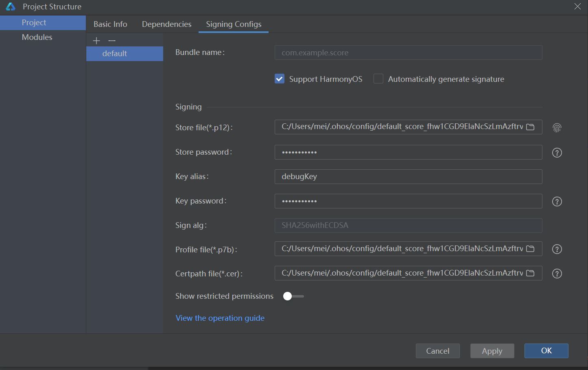Screen dimensions: 588x370
Task: Focus the Store password field
Action: [409, 152]
